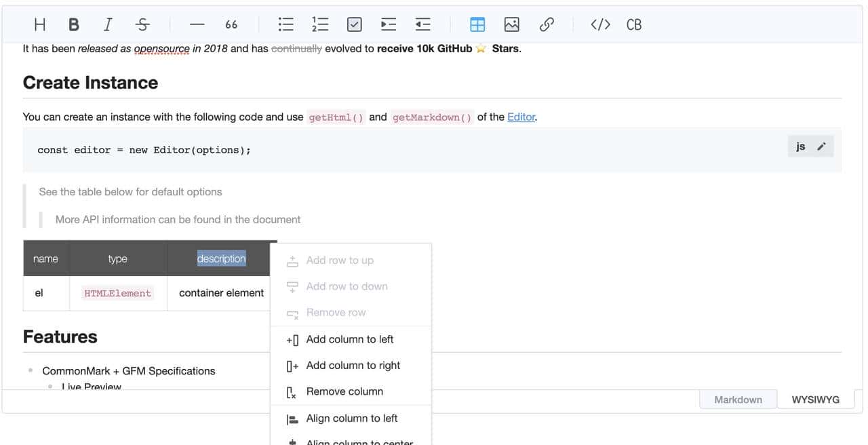Apply the Heading format from toolbar
Image resolution: width=868 pixels, height=445 pixels.
click(x=40, y=24)
